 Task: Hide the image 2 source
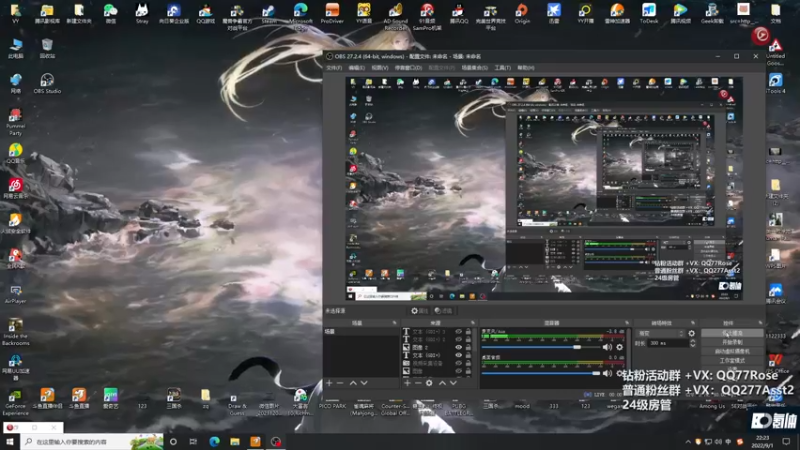click(x=458, y=347)
